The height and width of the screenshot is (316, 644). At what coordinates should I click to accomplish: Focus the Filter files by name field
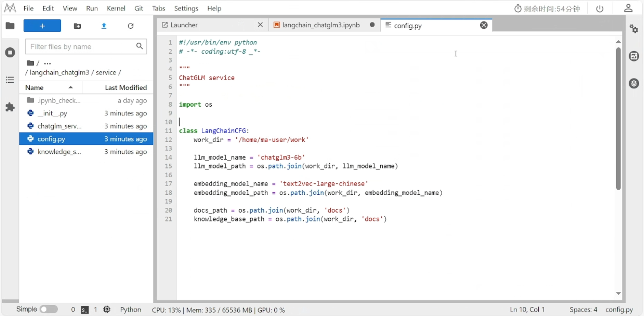[x=86, y=46]
